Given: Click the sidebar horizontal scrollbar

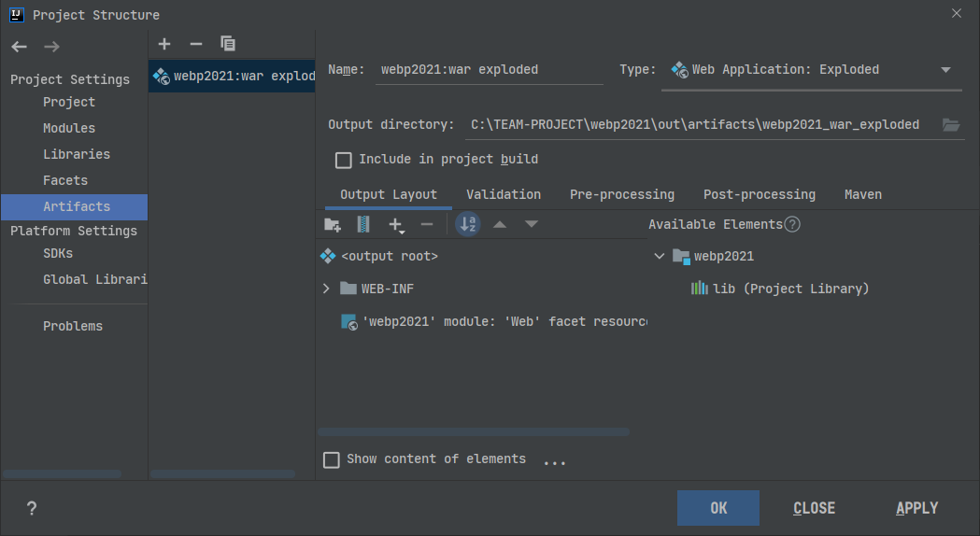Looking at the screenshot, I should point(62,474).
